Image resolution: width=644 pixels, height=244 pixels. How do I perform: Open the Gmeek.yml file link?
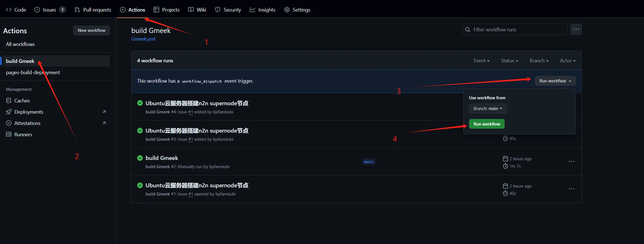click(143, 39)
